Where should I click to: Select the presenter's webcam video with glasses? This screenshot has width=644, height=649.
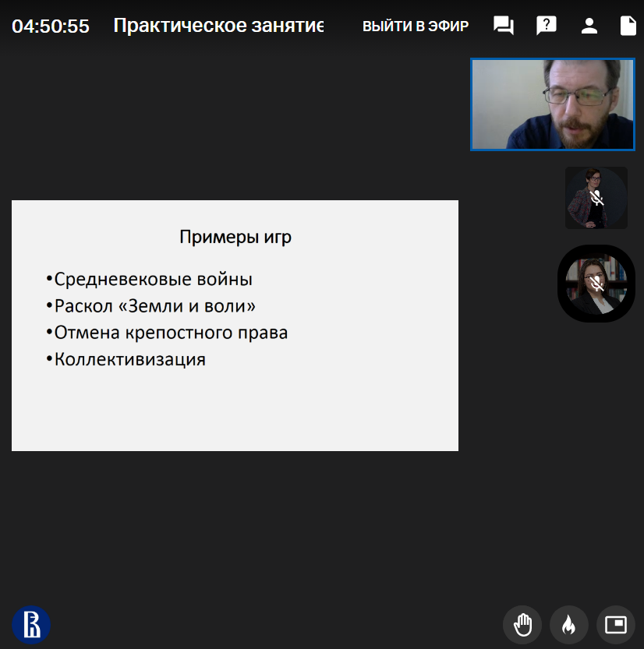tap(552, 104)
